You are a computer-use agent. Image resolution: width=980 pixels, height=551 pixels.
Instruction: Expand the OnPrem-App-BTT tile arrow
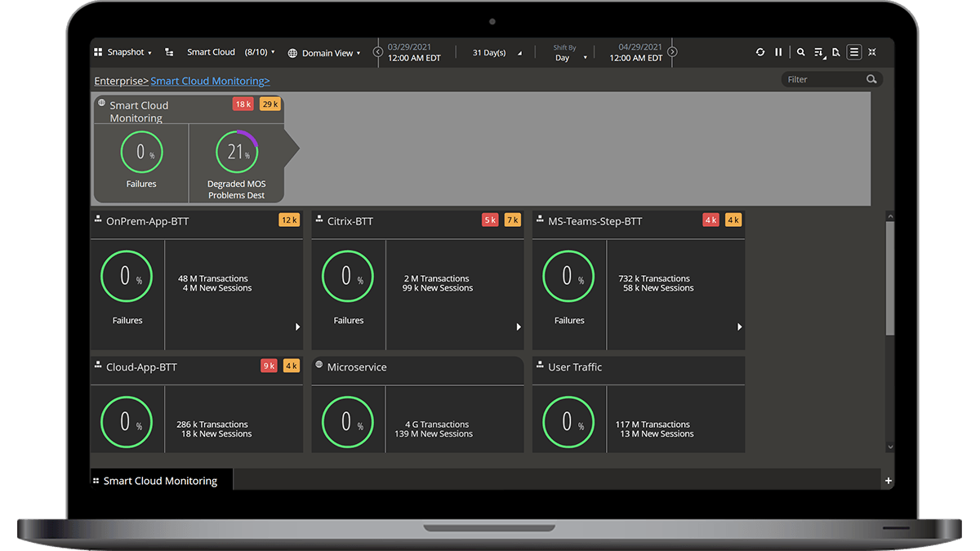pyautogui.click(x=297, y=327)
